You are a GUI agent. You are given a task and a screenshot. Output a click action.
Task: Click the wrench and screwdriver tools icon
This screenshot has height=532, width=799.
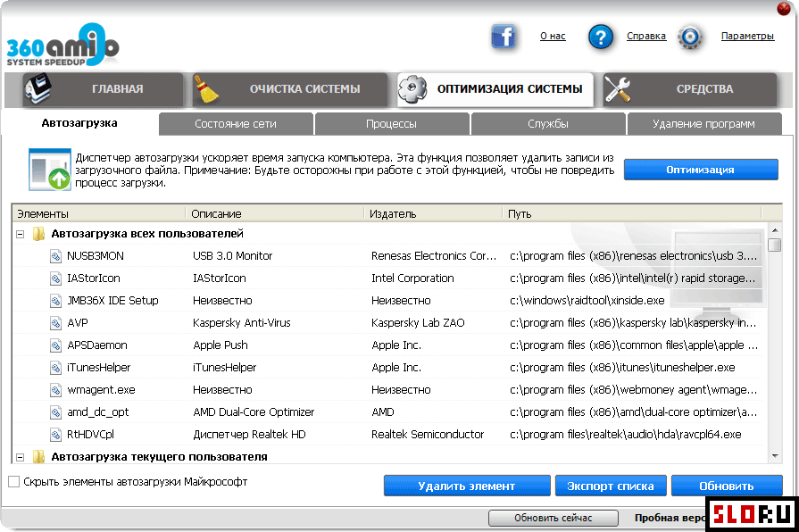point(618,89)
